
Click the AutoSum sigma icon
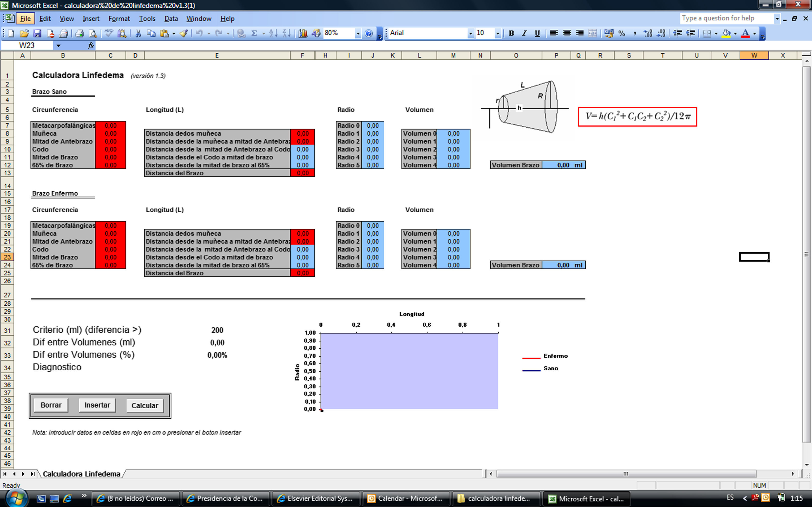254,33
